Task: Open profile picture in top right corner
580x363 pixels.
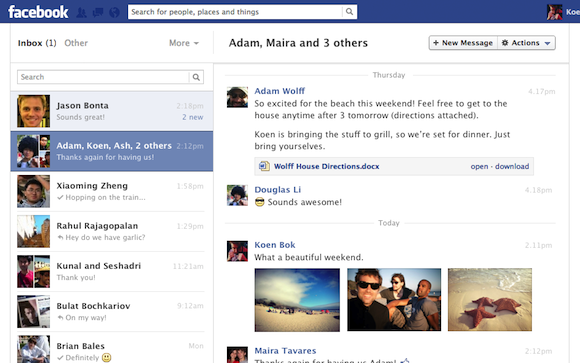Action: click(554, 12)
